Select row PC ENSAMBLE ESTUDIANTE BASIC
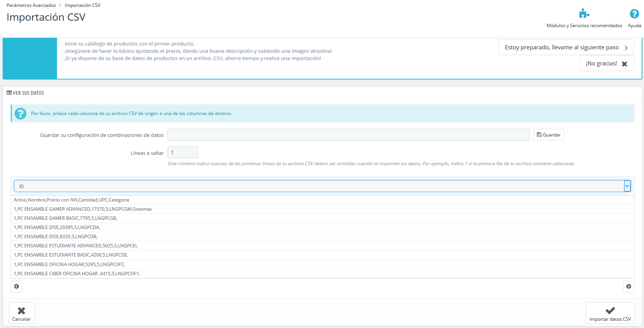The height and width of the screenshot is (328, 644). pos(322,255)
